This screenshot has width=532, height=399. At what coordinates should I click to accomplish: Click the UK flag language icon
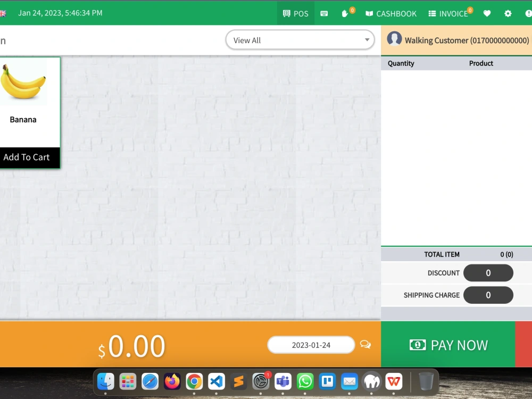[3, 13]
